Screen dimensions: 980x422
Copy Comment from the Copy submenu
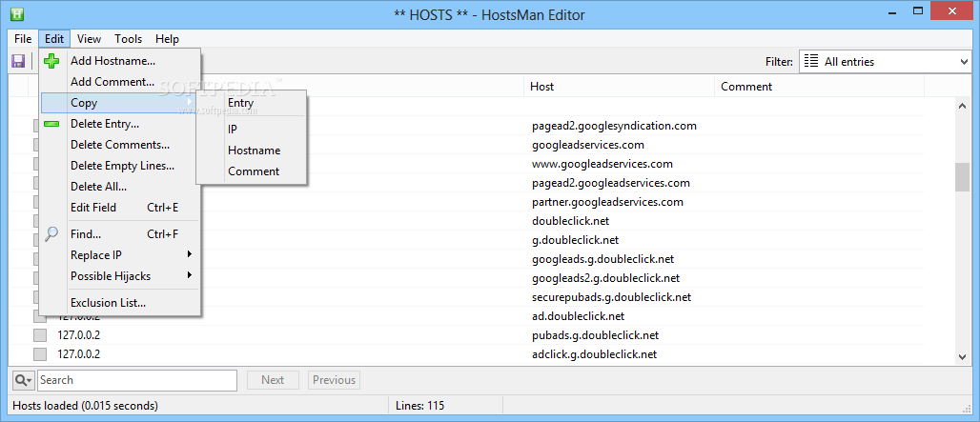[252, 171]
